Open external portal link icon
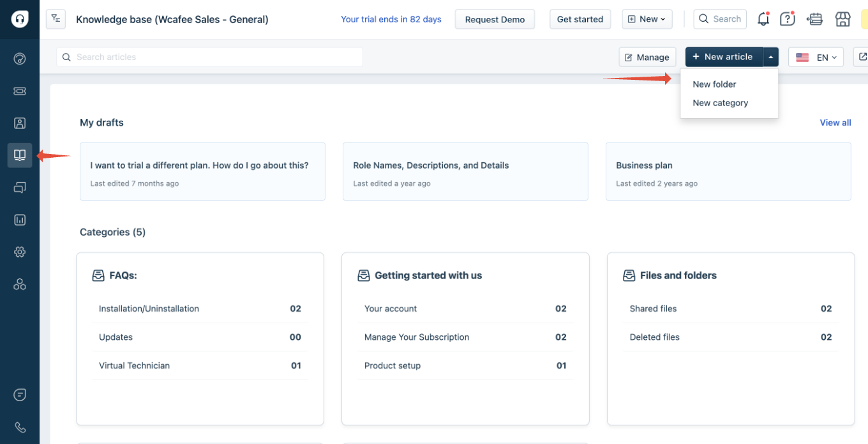 pos(862,57)
